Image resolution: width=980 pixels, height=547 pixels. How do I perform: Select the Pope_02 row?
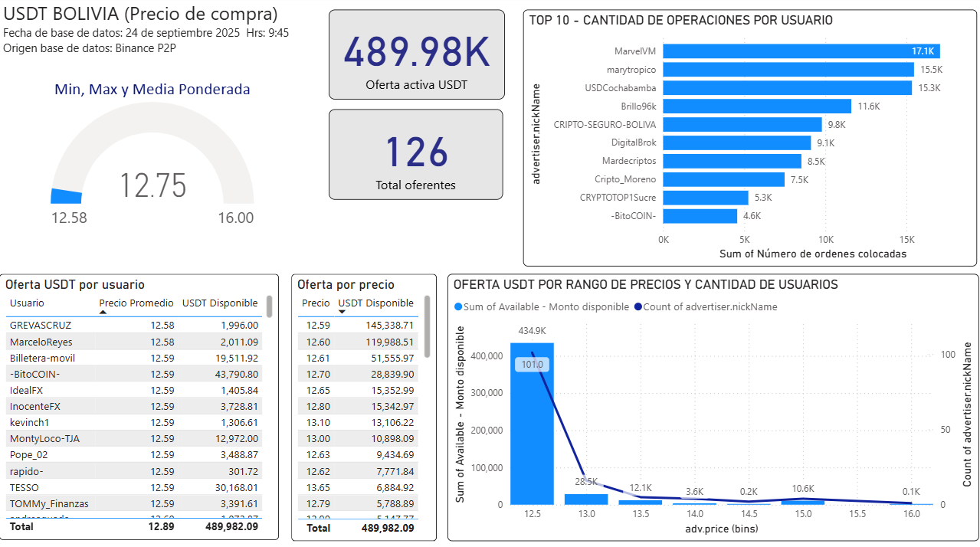pos(134,454)
